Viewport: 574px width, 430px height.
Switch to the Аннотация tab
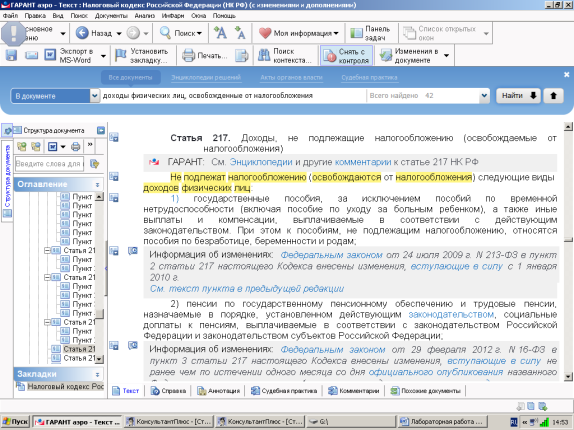tap(219, 391)
